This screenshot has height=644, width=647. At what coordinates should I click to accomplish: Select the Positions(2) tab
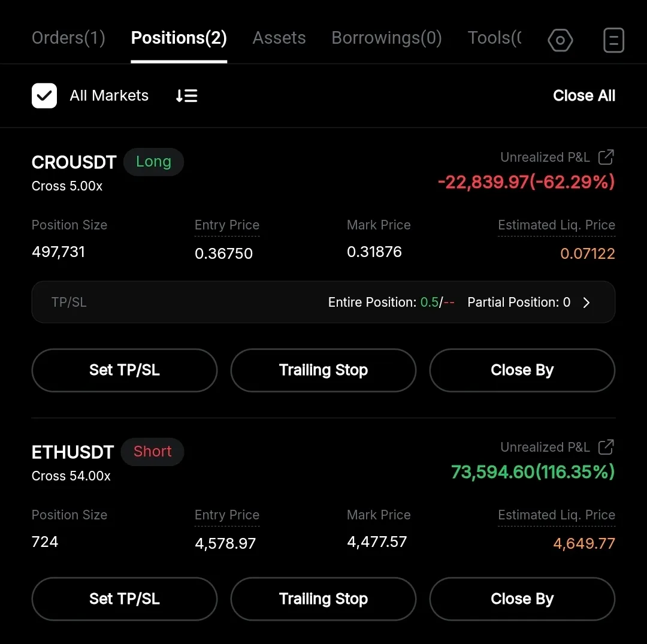(x=179, y=38)
